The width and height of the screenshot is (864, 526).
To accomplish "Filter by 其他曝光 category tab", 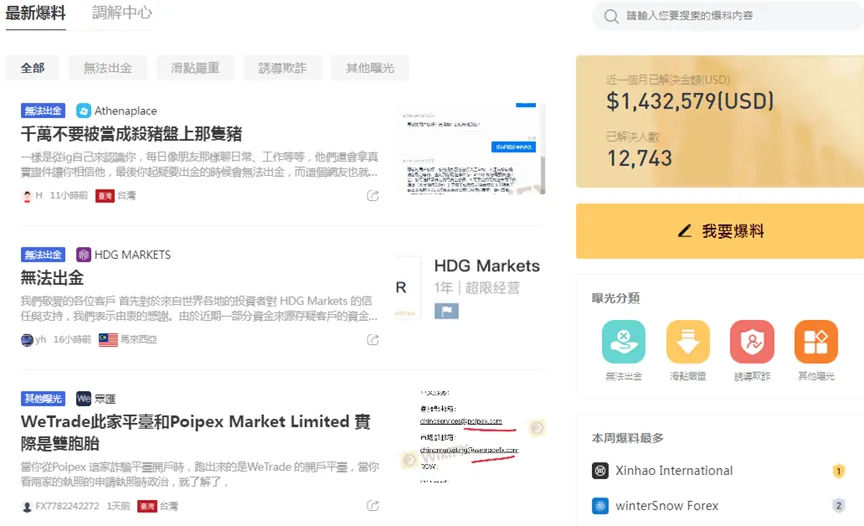I will [370, 68].
